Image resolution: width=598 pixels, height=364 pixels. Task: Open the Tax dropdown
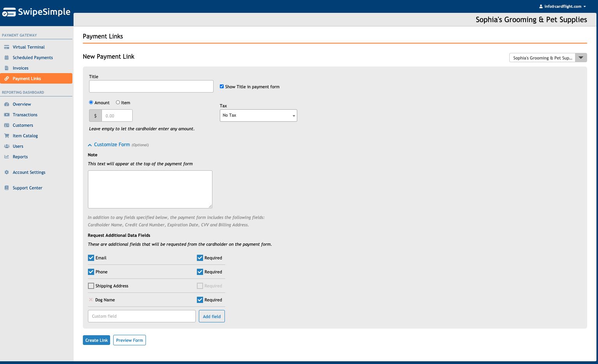(x=258, y=115)
